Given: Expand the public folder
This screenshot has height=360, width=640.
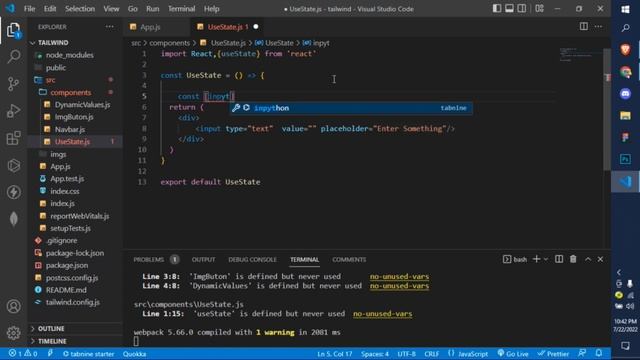Looking at the screenshot, I should pos(56,68).
